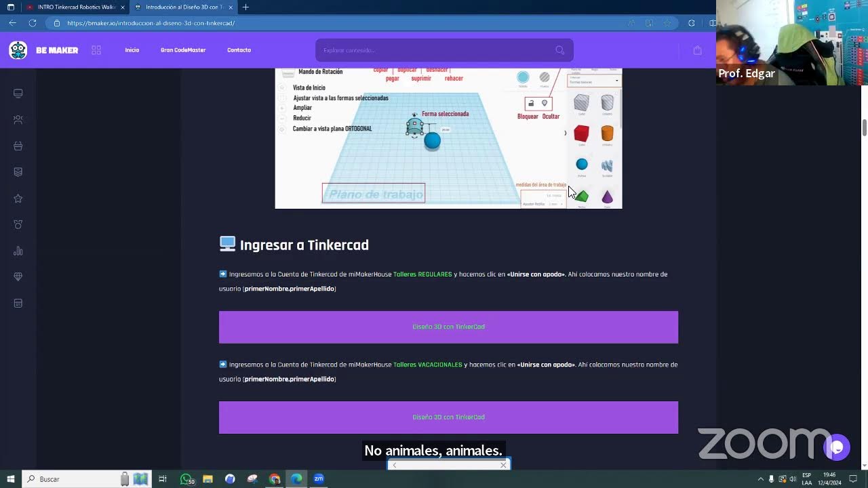Viewport: 868px width, 488px height.
Task: Open the ESP LAA language selector
Action: pos(807,479)
